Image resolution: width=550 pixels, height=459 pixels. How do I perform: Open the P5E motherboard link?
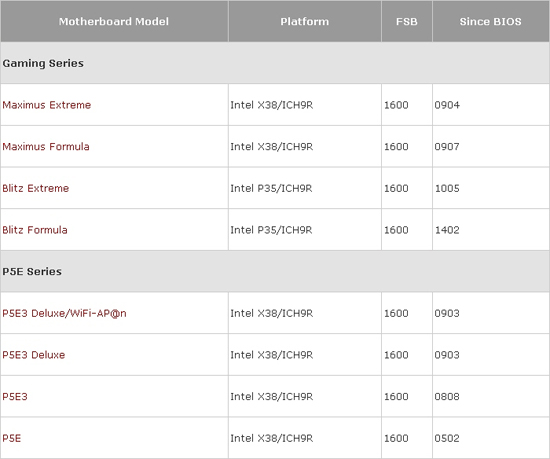[12, 438]
